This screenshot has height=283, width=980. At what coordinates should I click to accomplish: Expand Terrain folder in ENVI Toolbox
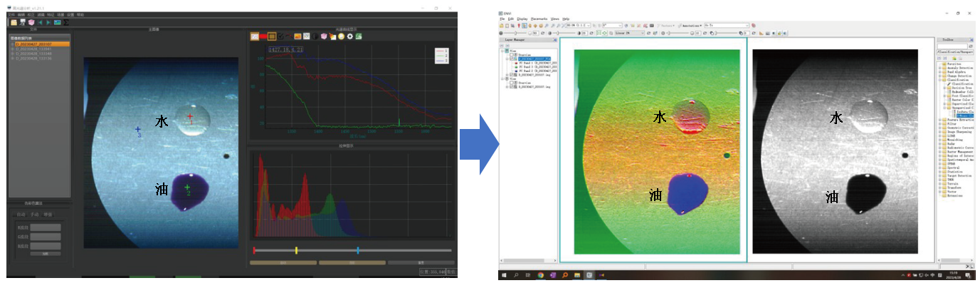[x=939, y=183]
